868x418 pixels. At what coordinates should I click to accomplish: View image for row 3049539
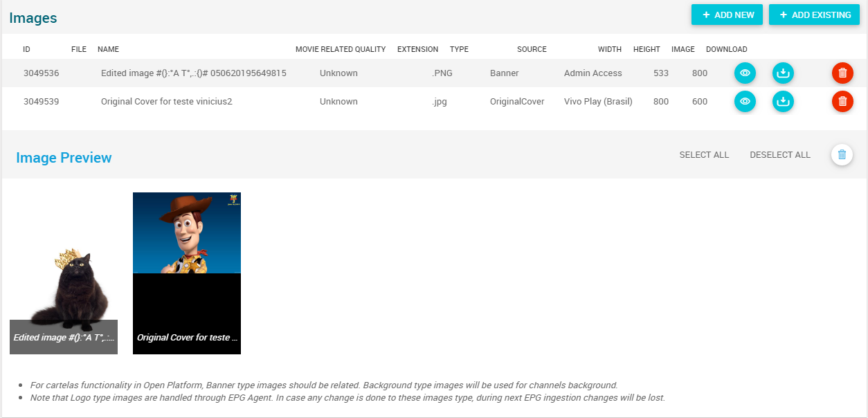point(745,102)
